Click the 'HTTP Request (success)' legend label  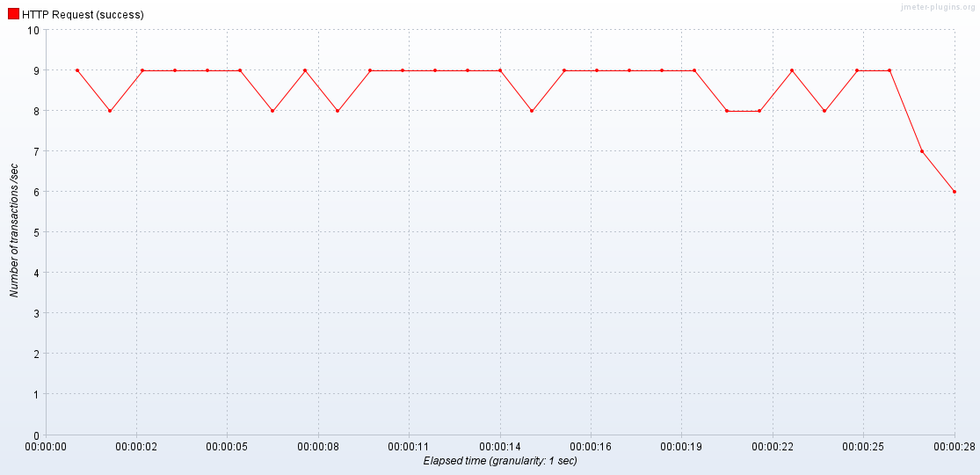tap(83, 14)
